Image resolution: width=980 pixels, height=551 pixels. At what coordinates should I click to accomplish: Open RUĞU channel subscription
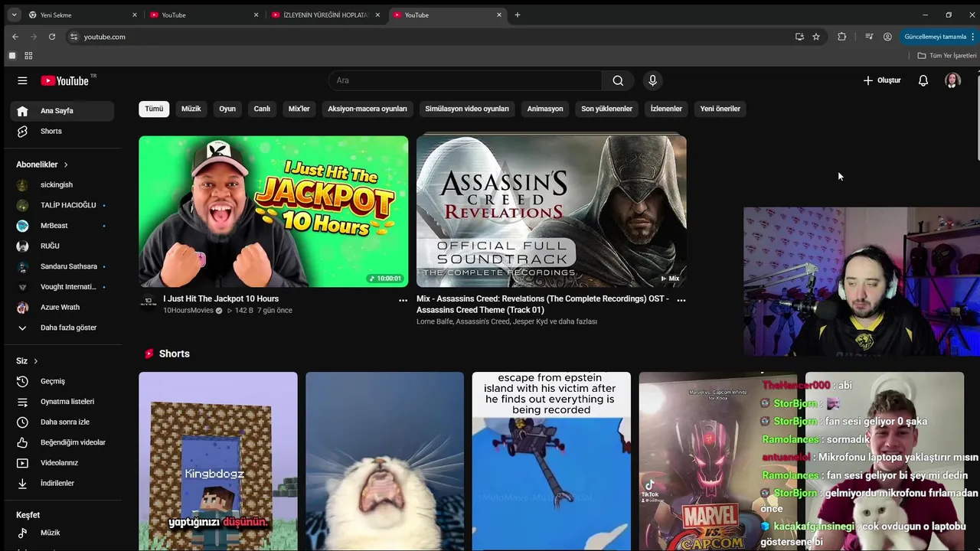(62, 246)
